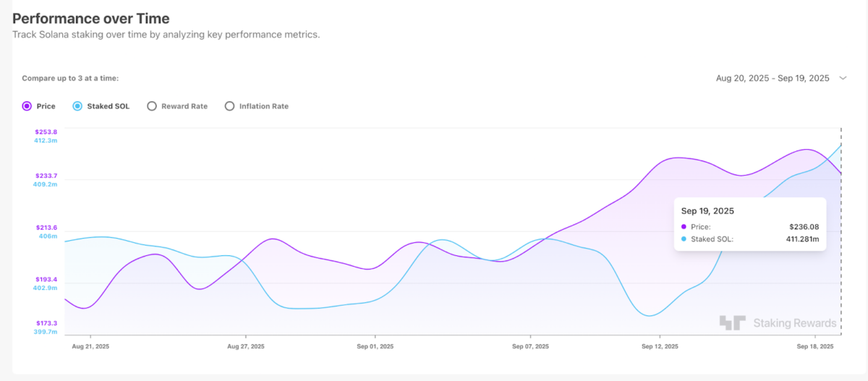Click the purple Price dot in tooltip
This screenshot has width=868, height=381.
tap(684, 226)
